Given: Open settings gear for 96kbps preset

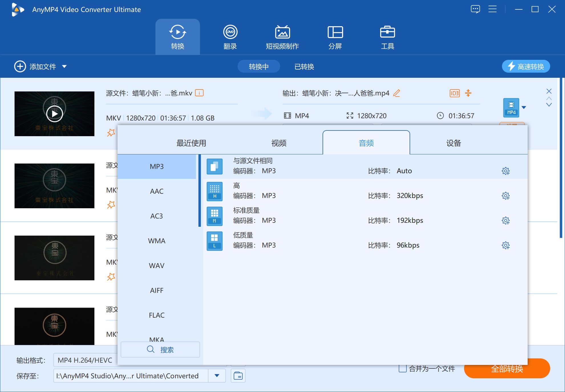Looking at the screenshot, I should point(505,245).
